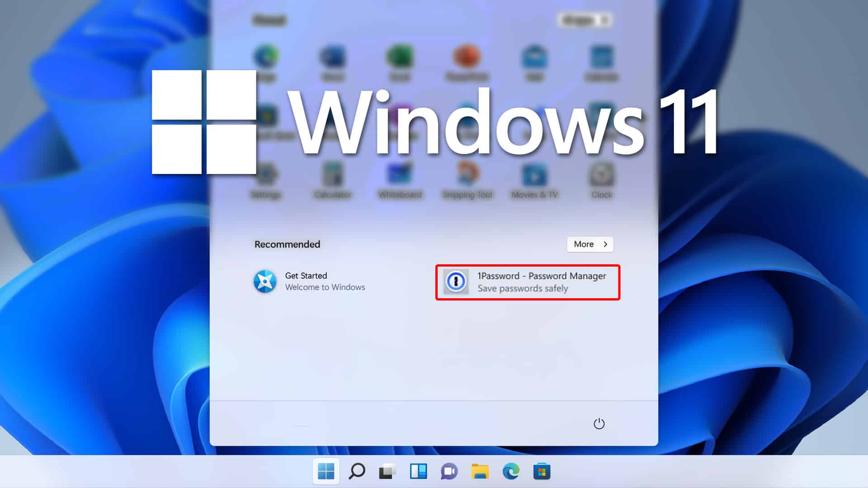Open 1Password - Password Manager recommendation

tap(528, 282)
